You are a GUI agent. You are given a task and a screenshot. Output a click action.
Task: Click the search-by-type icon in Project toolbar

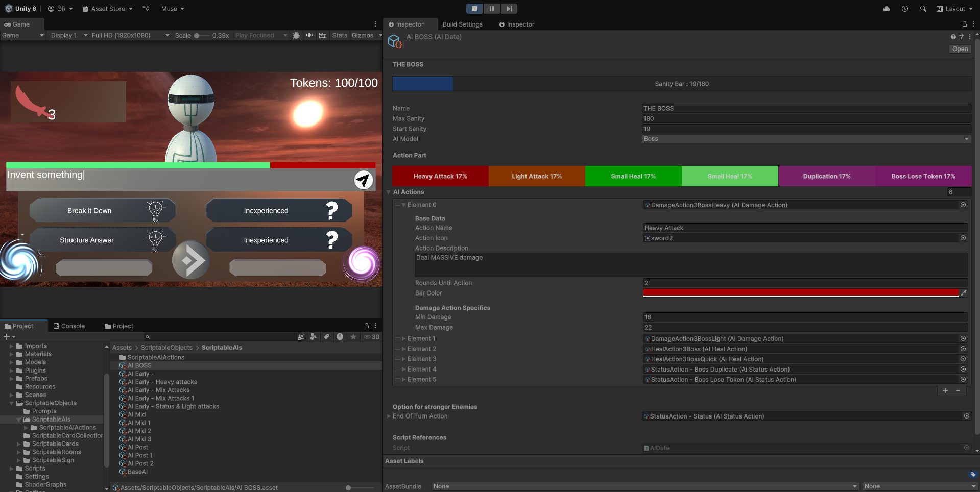[313, 337]
